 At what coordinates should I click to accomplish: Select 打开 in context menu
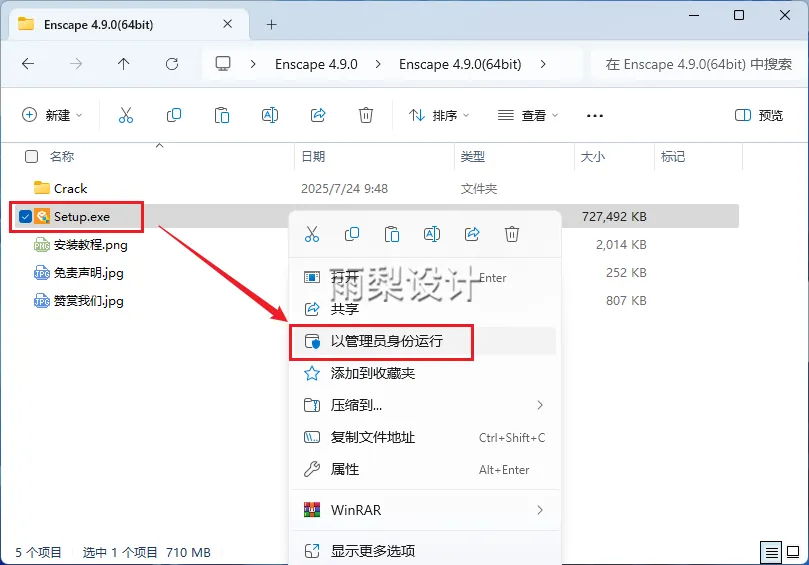pyautogui.click(x=425, y=278)
